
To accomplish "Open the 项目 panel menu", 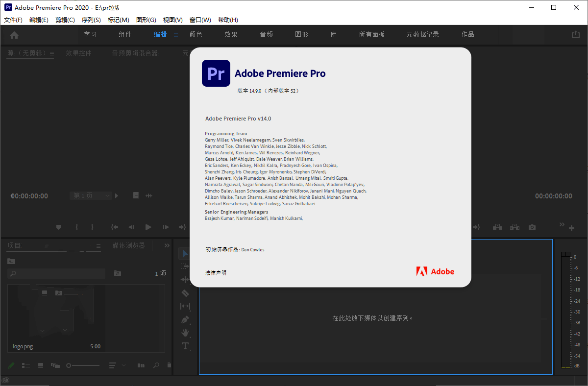I will pyautogui.click(x=98, y=246).
